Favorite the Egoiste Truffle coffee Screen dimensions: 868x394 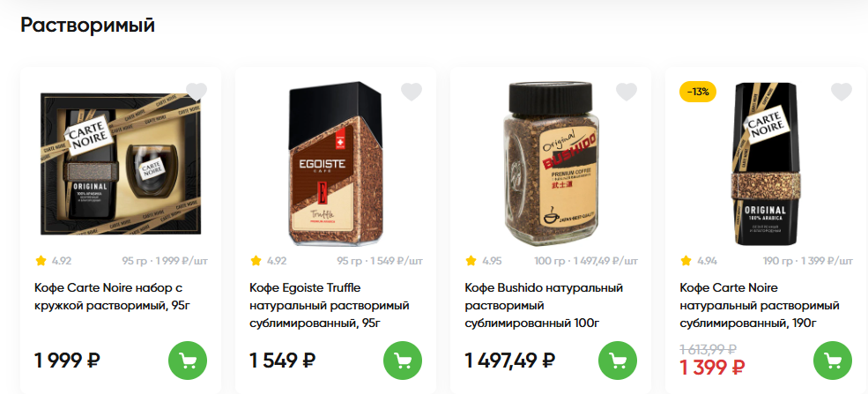click(x=412, y=92)
